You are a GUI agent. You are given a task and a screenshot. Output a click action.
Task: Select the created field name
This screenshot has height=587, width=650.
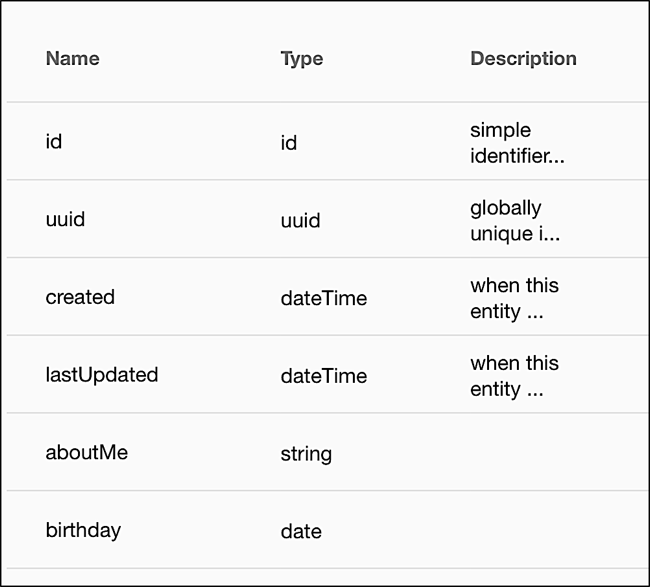[80, 297]
